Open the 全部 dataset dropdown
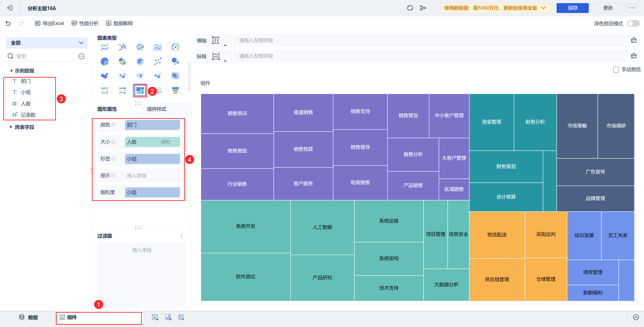 tap(47, 43)
